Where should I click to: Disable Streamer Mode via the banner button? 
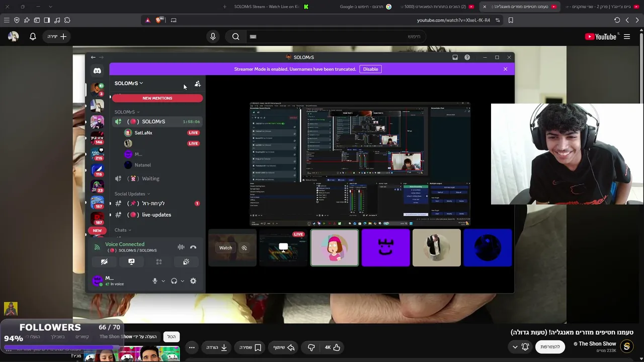tap(371, 69)
